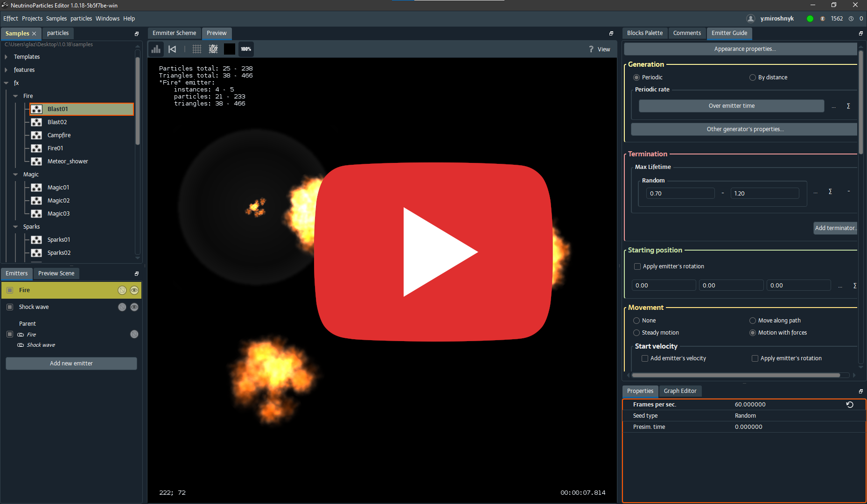Open the user account avatar menu
The width and height of the screenshot is (867, 504).
pos(751,18)
